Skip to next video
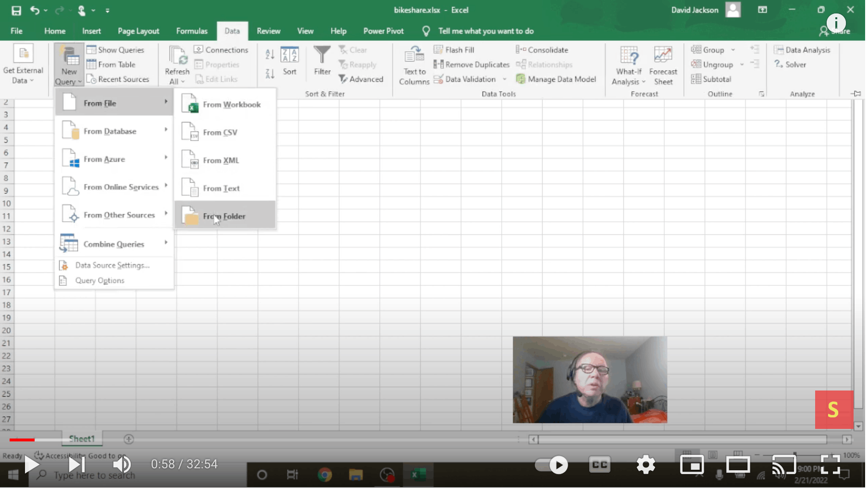Image resolution: width=868 pixels, height=488 pixels. (x=76, y=464)
